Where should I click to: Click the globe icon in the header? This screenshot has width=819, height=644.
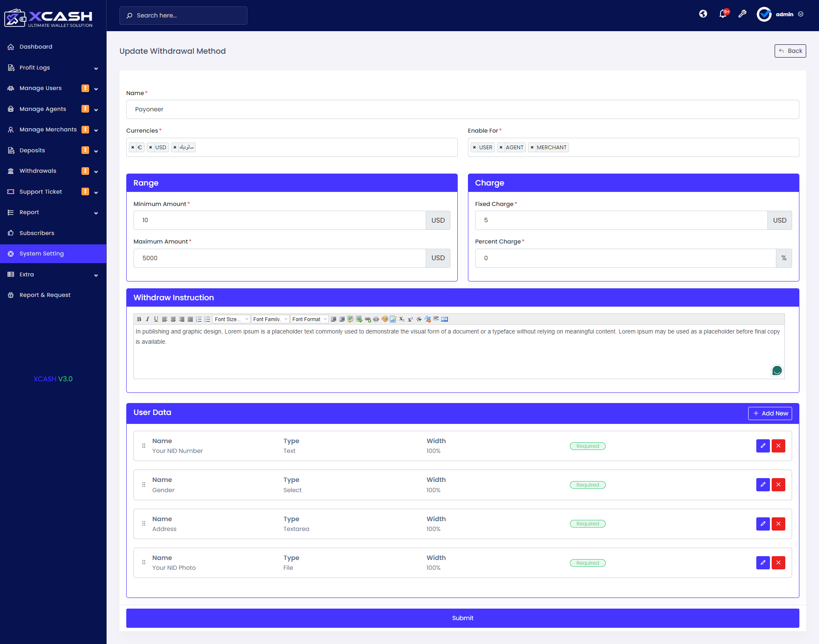pyautogui.click(x=703, y=14)
